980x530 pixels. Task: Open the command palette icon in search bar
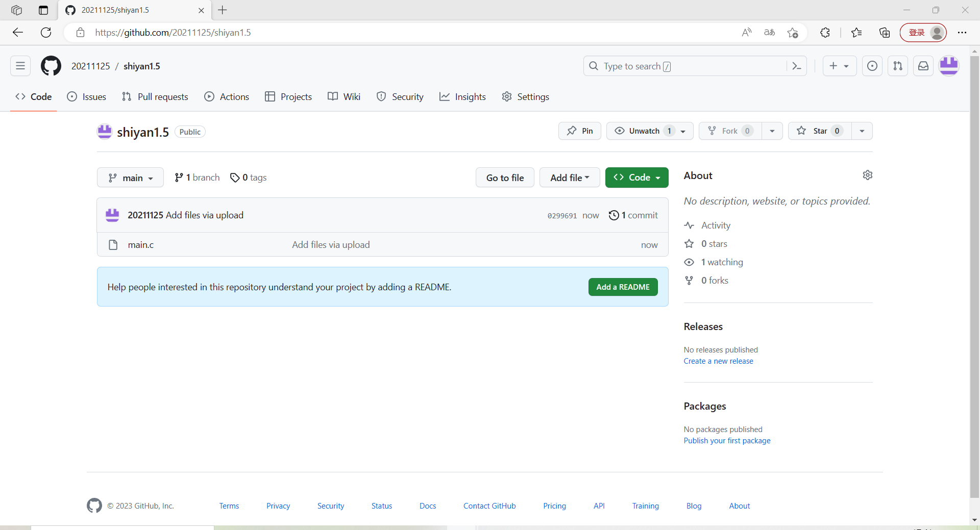[x=796, y=66]
